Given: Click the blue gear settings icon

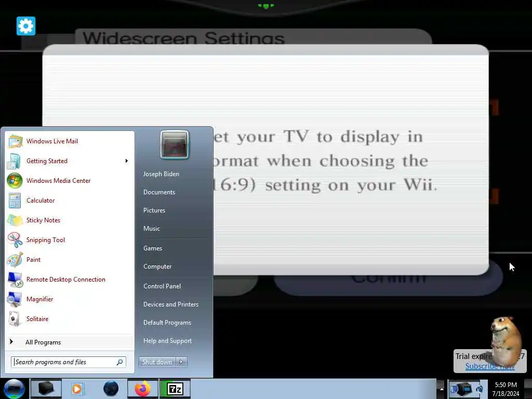Looking at the screenshot, I should tap(26, 26).
